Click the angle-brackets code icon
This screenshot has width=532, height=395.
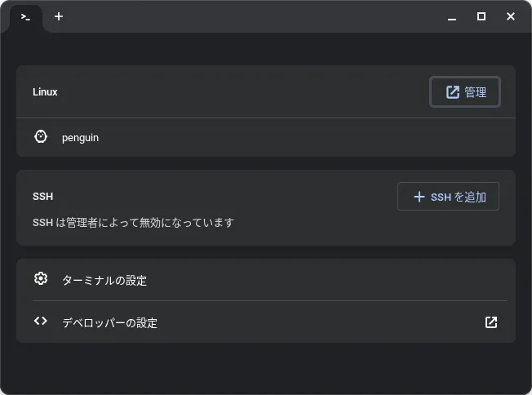tap(40, 321)
